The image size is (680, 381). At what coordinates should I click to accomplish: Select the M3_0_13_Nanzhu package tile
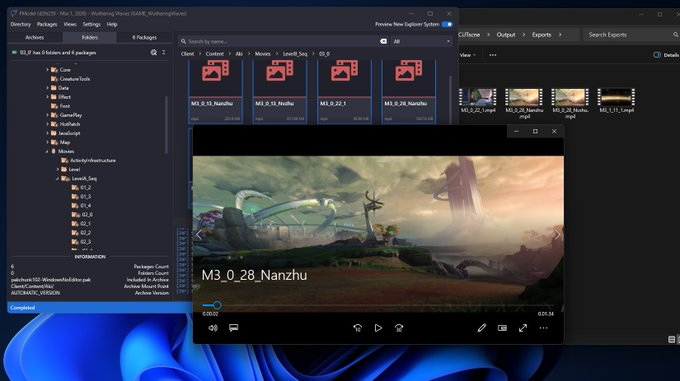[x=216, y=91]
